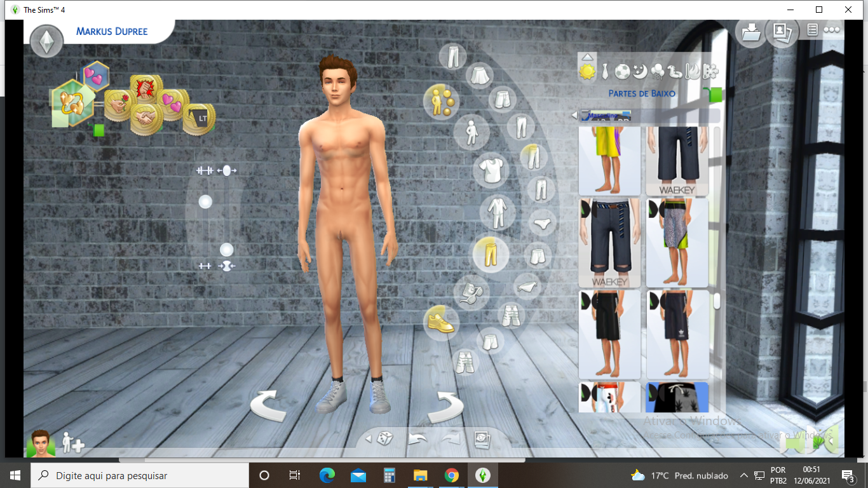868x488 pixels.
Task: Open the notification center icon
Action: point(848,475)
